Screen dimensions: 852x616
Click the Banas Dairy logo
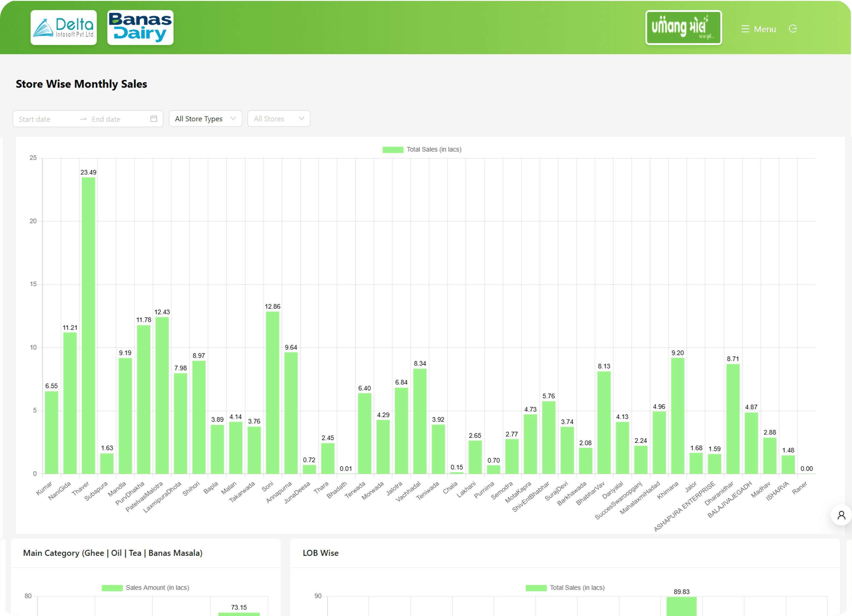point(140,27)
